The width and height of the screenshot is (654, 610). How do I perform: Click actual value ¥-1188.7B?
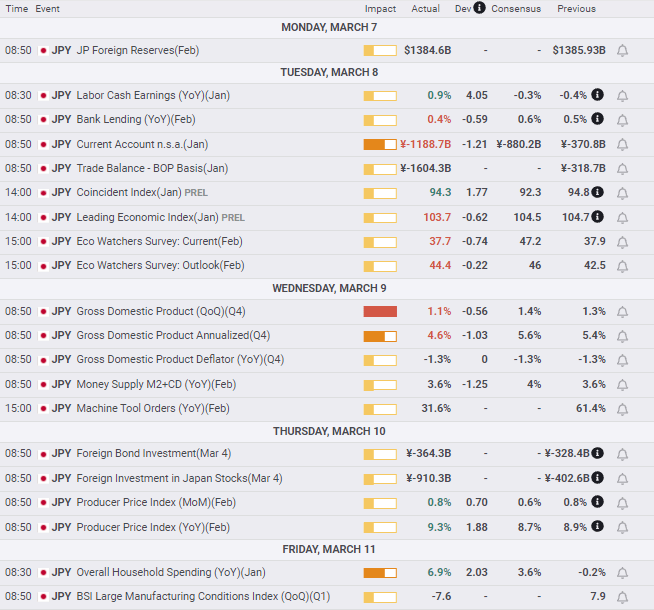point(425,144)
